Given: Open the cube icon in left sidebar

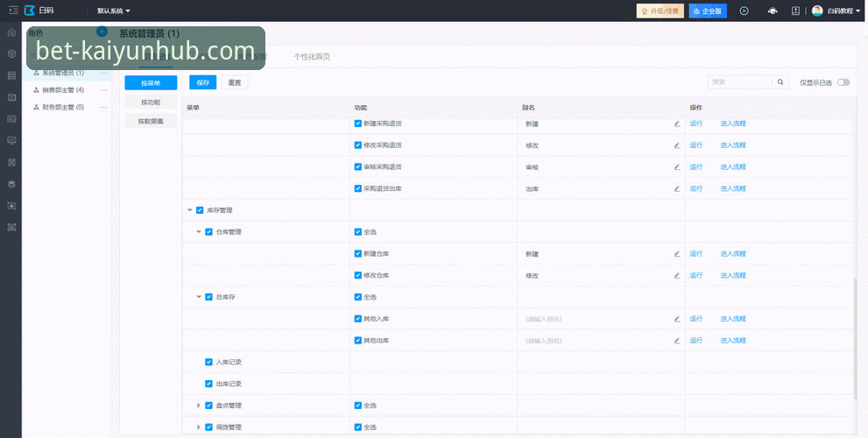Looking at the screenshot, I should (11, 53).
